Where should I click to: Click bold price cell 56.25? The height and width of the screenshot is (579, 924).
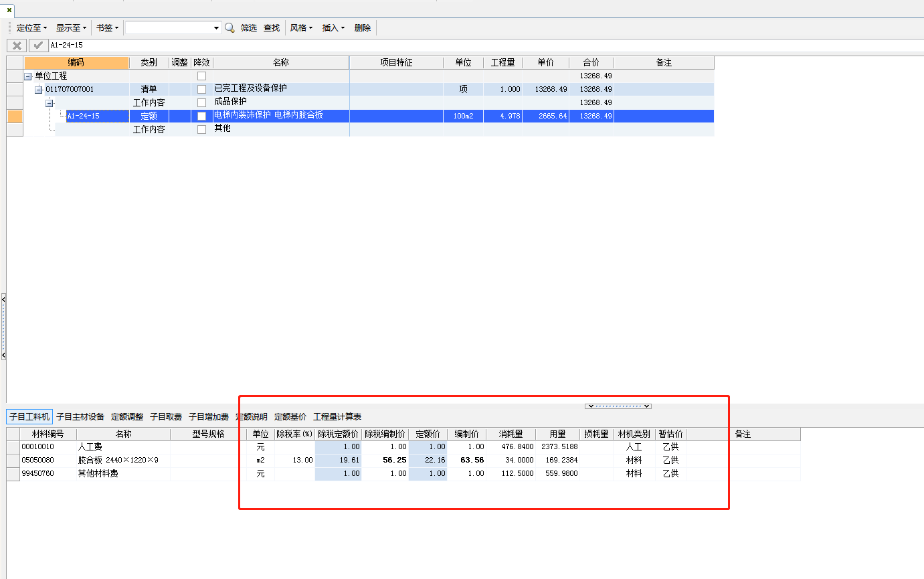(385, 461)
